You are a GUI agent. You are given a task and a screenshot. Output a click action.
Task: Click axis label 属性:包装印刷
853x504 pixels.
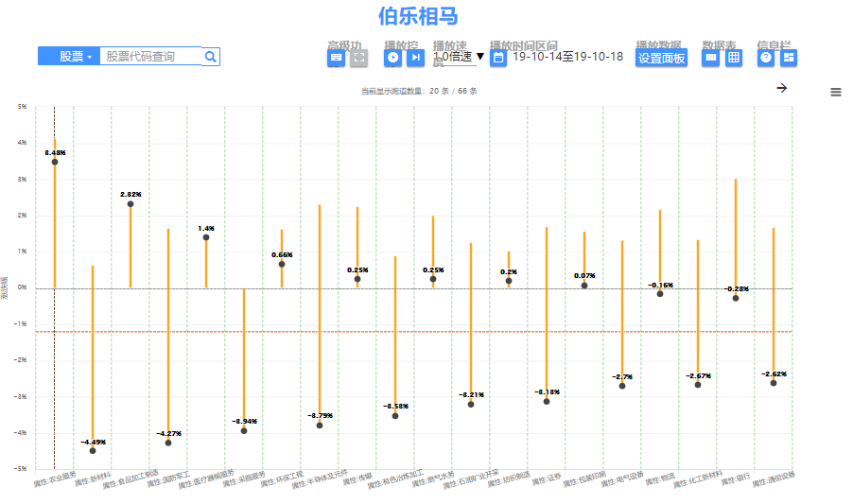(584, 479)
